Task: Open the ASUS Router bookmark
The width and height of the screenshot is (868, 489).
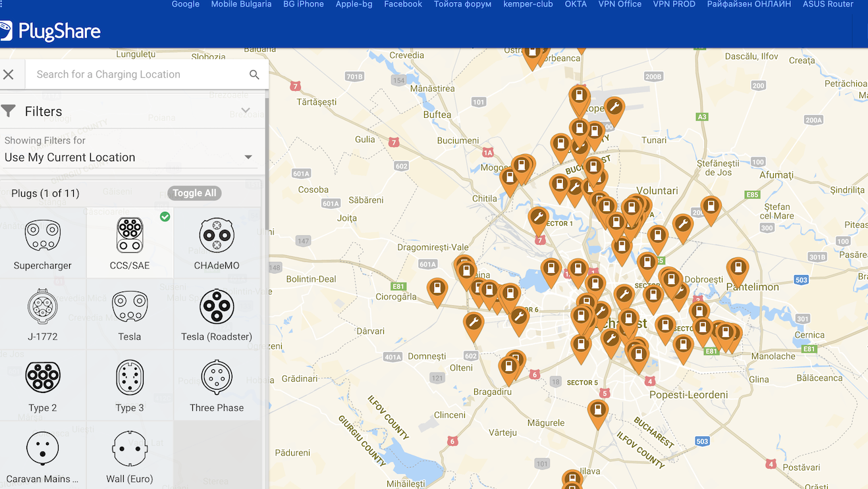Action: 827,5
